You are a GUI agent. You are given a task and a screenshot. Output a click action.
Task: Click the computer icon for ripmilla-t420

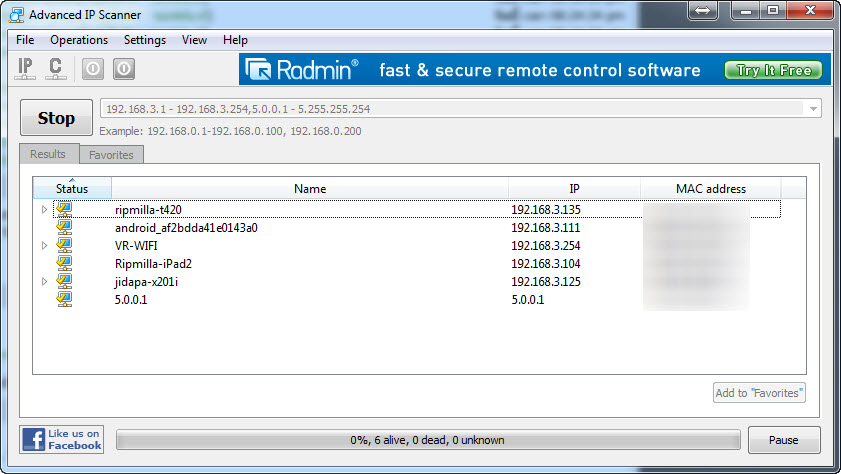pos(64,209)
